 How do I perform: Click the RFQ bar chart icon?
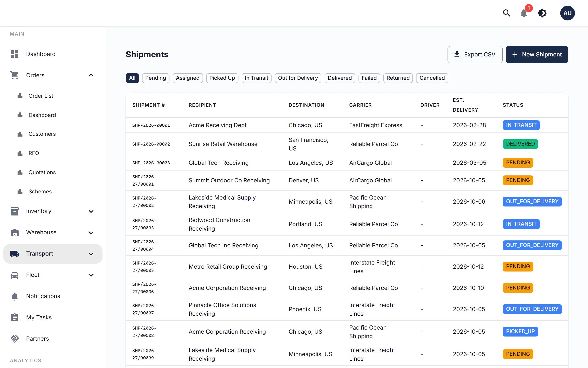click(20, 153)
